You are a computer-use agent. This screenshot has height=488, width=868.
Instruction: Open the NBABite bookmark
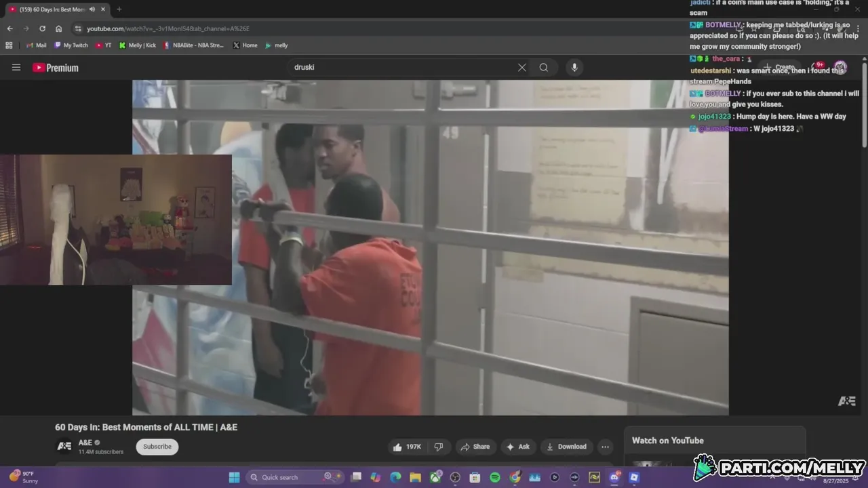(x=193, y=45)
